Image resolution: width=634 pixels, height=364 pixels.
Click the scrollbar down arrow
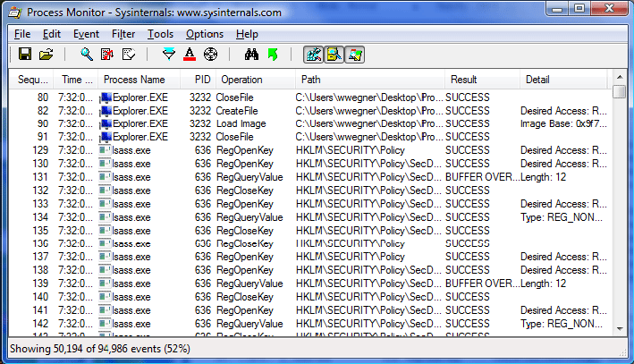(x=620, y=329)
